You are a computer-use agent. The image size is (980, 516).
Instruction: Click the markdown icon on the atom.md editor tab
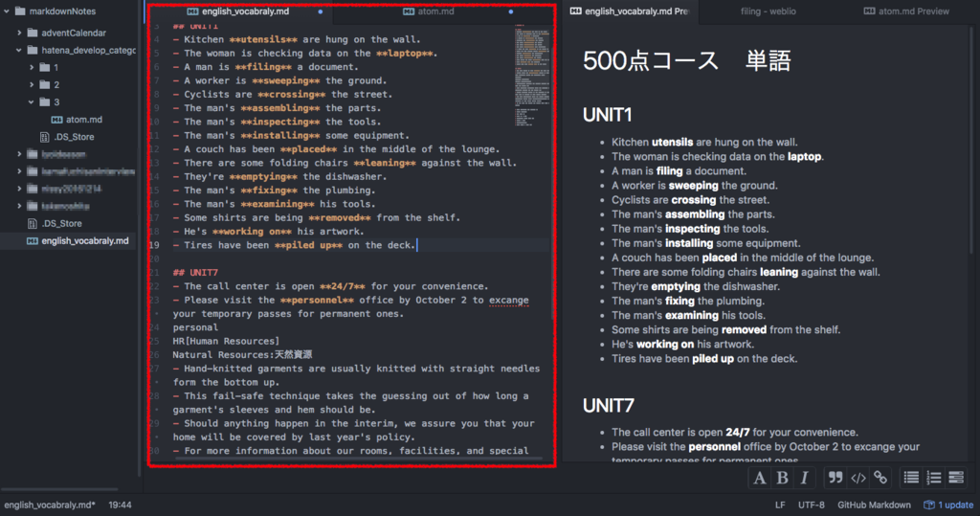[x=409, y=11]
